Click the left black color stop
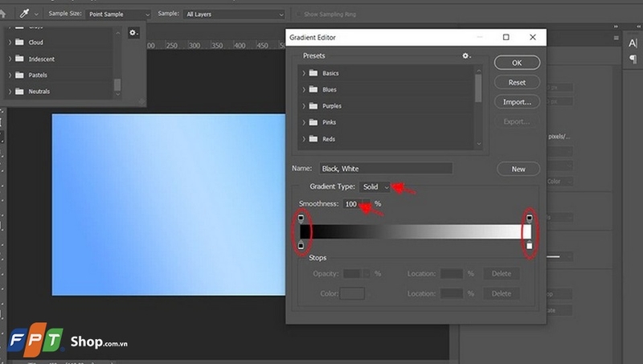This screenshot has width=643, height=364. pyautogui.click(x=301, y=245)
